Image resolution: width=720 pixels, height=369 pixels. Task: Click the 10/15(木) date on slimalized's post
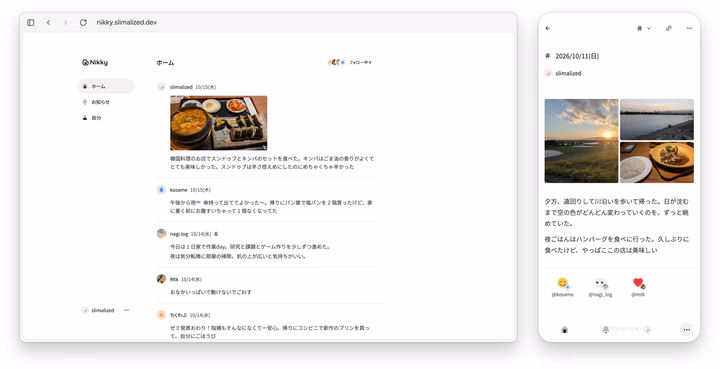[x=206, y=87]
